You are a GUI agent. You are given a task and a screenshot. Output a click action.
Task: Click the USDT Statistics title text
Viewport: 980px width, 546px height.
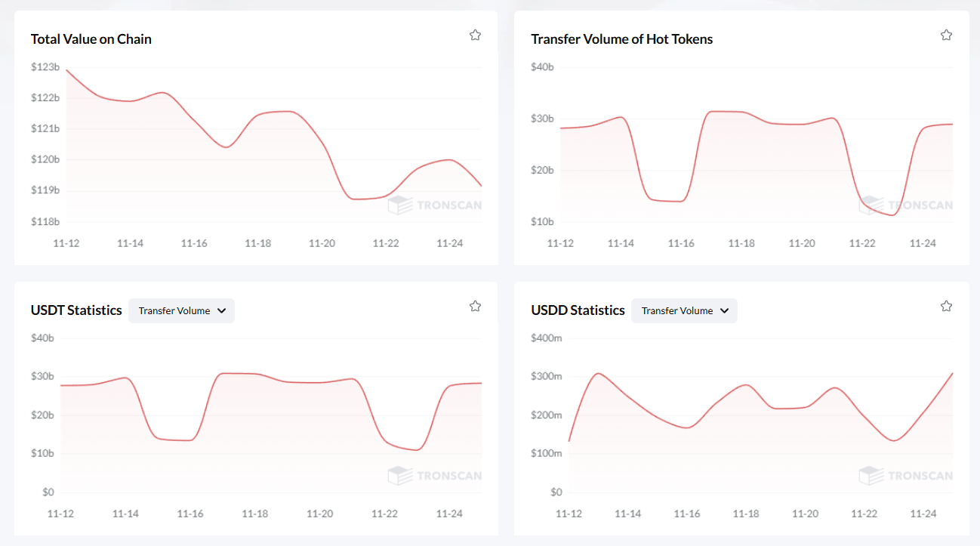(76, 310)
